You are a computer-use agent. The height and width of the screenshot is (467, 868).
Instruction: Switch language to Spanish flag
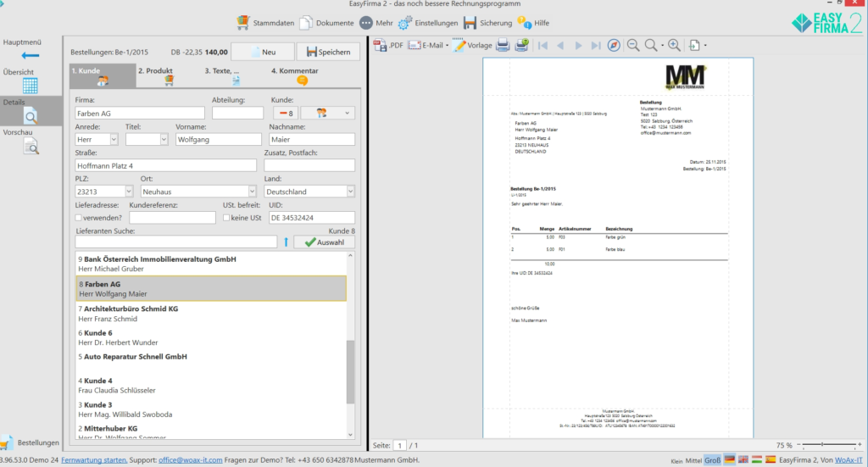[x=770, y=460]
